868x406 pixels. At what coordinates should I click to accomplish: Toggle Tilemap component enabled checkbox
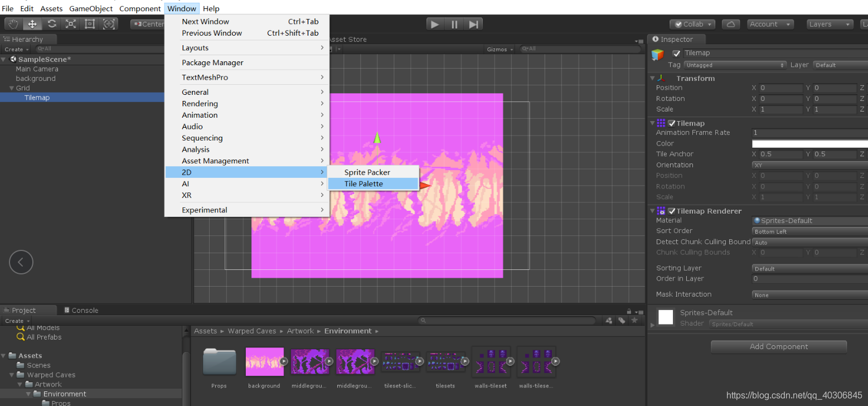click(x=672, y=123)
